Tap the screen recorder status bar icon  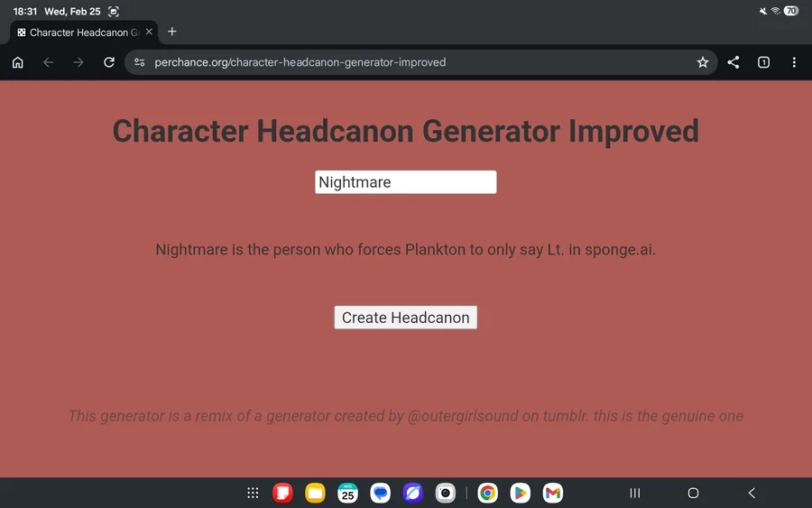click(114, 12)
